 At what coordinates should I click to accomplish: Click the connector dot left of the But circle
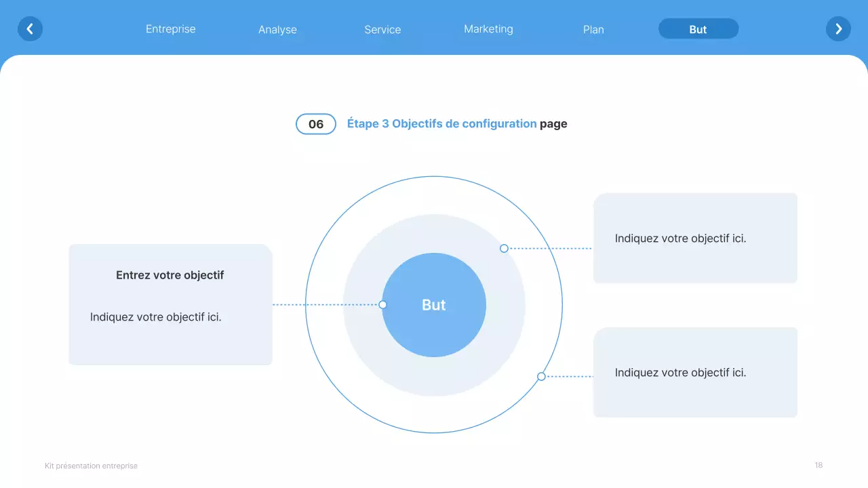(383, 304)
